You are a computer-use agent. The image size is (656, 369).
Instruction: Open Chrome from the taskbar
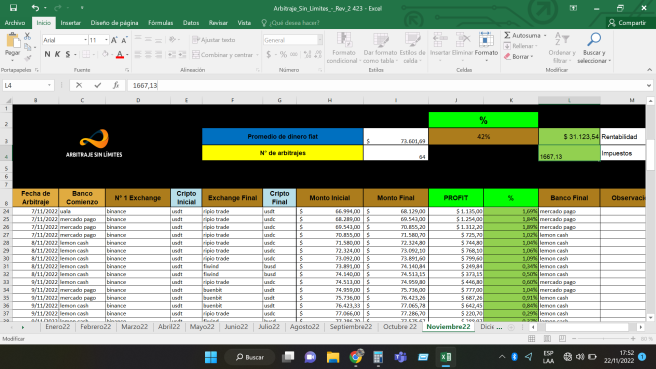pyautogui.click(x=356, y=357)
